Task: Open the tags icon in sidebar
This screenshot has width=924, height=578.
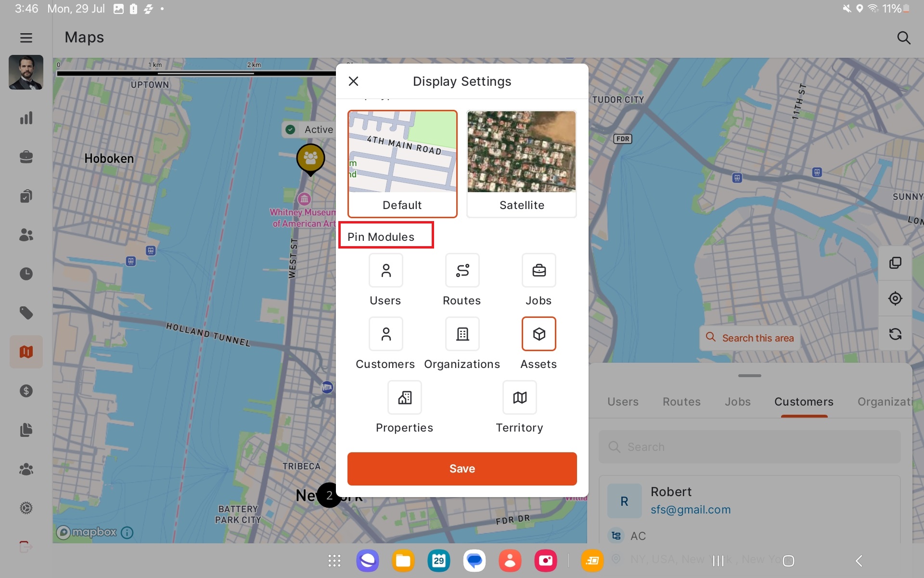Action: point(26,313)
